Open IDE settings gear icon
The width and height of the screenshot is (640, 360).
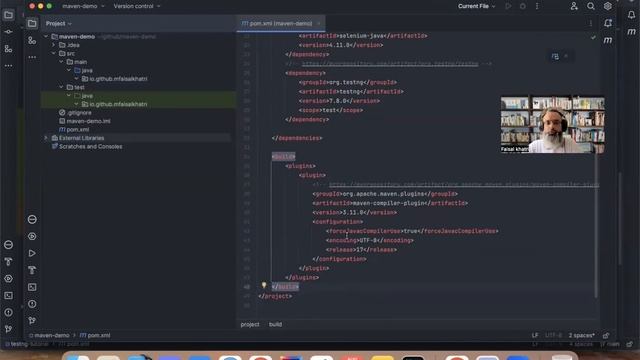[x=608, y=6]
